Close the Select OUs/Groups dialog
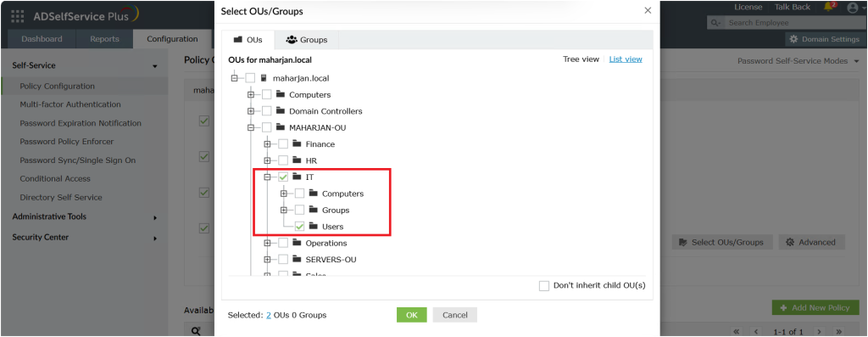This screenshot has width=868, height=337. 648,10
